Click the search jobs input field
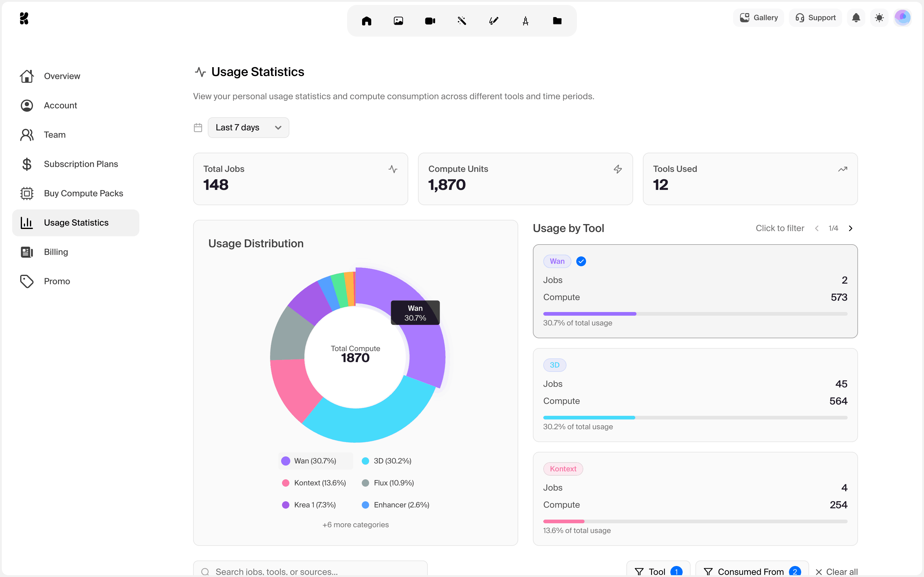The height and width of the screenshot is (577, 924). pyautogui.click(x=310, y=571)
